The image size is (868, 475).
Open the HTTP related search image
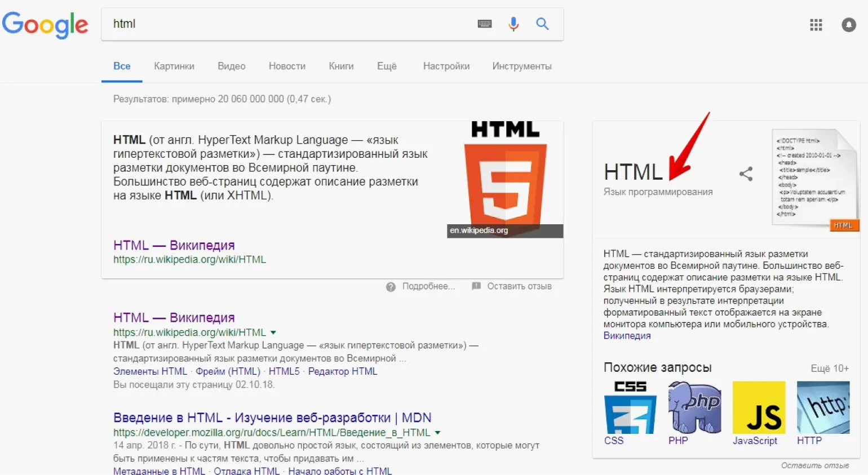pyautogui.click(x=823, y=407)
